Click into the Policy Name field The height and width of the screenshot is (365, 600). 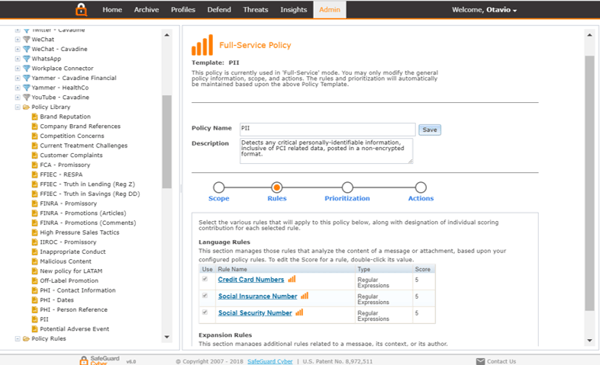(x=328, y=129)
